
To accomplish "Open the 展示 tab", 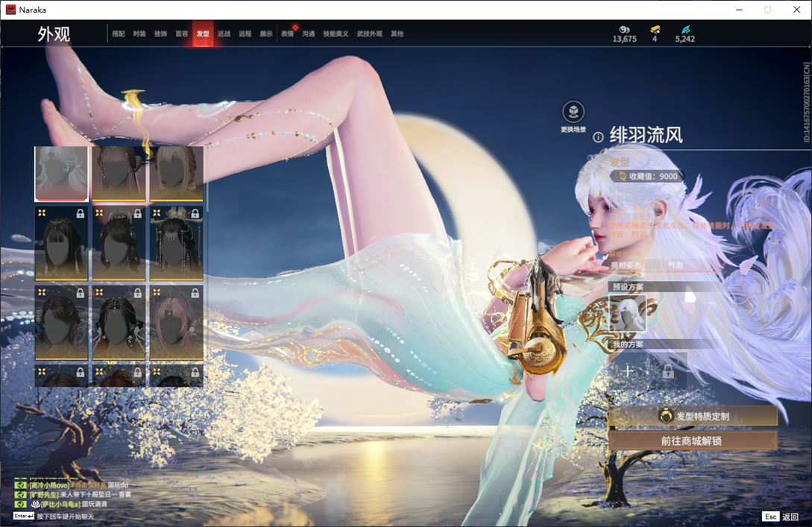I will (x=266, y=34).
